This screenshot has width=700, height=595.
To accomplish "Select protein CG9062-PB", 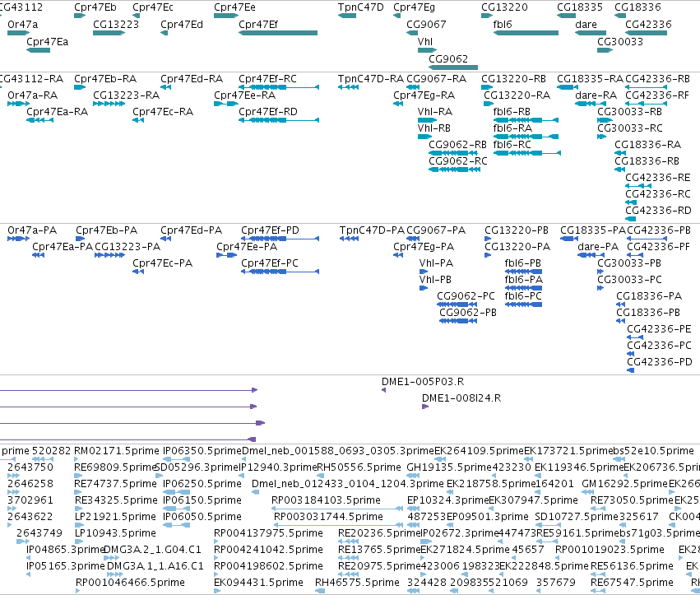I will point(458,321).
